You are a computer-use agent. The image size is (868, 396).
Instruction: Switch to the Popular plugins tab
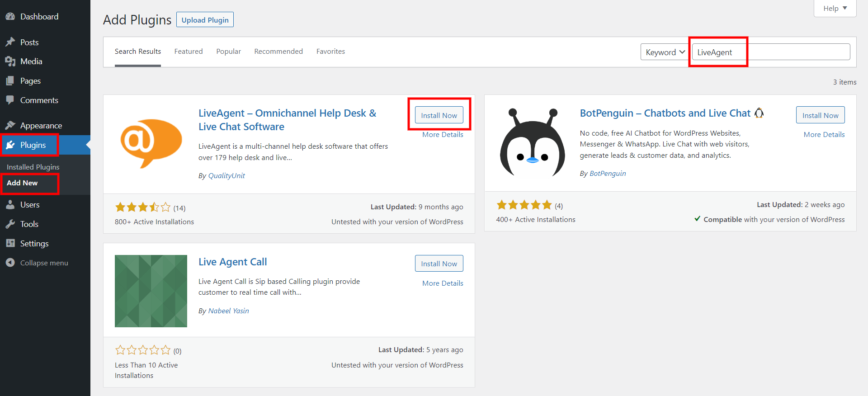pos(228,52)
